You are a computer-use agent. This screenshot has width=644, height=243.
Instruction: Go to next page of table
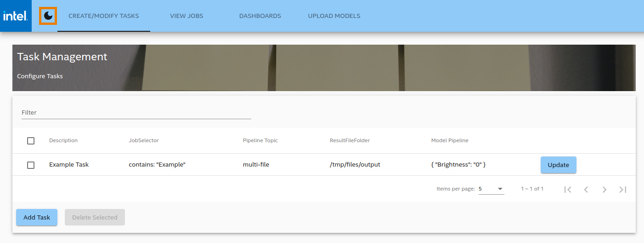pyautogui.click(x=604, y=189)
